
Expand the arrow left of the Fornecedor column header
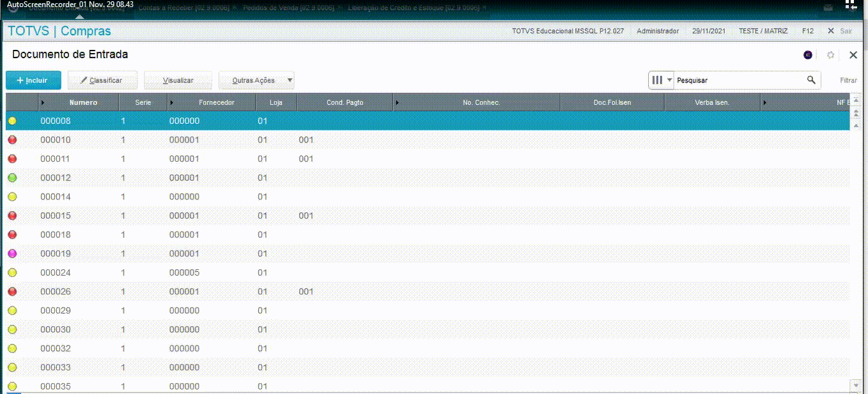[x=172, y=102]
